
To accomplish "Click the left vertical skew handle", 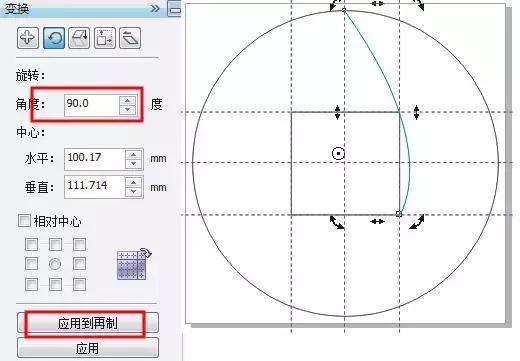I will [x=337, y=112].
